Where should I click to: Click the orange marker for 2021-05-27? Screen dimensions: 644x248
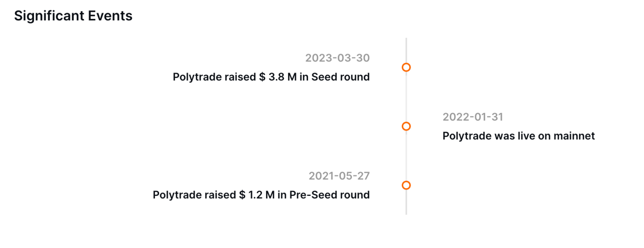tap(406, 185)
